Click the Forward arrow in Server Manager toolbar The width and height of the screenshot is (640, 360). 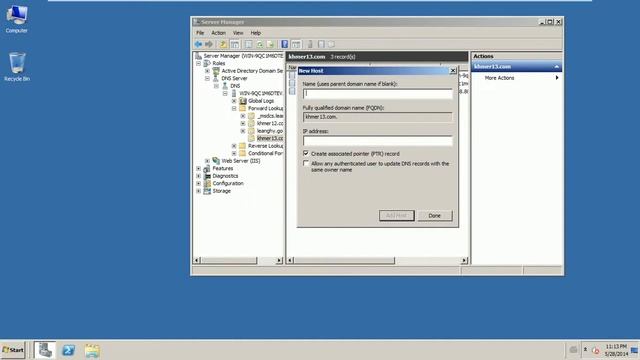[209, 44]
